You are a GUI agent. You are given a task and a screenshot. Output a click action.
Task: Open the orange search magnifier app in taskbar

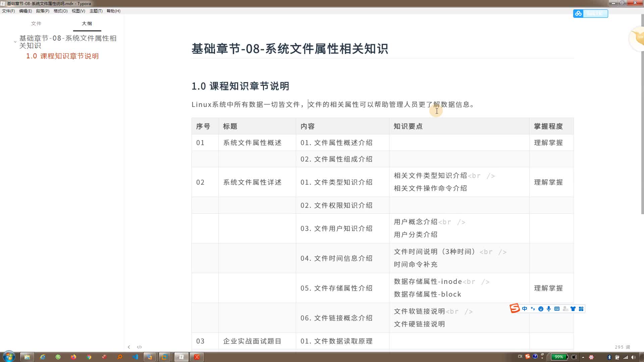coord(120,357)
